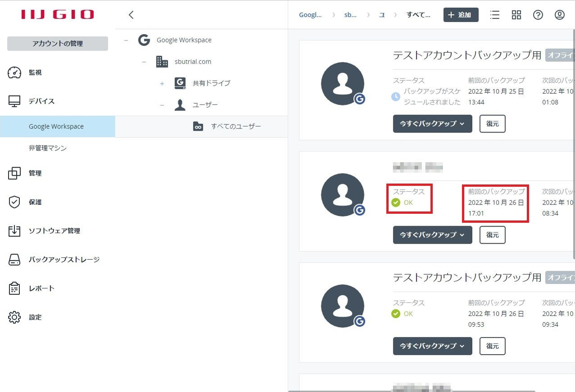Select すべてのユーザー in the tree

click(x=236, y=127)
